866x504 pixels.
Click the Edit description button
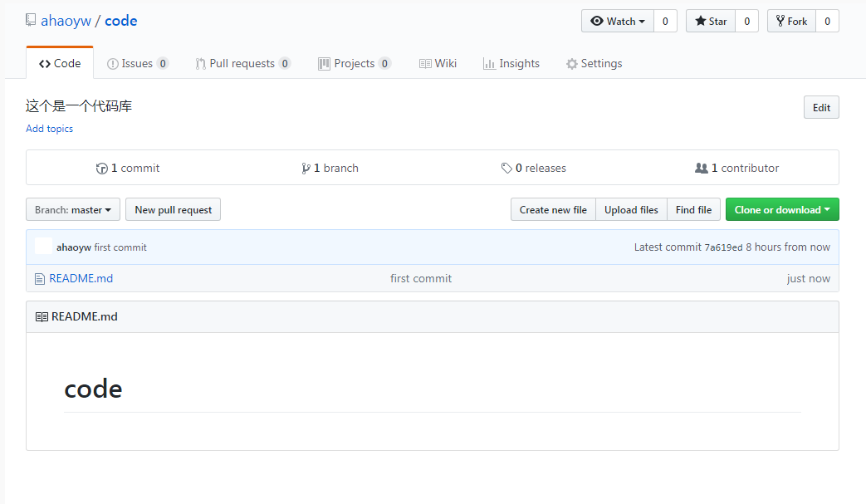click(820, 108)
